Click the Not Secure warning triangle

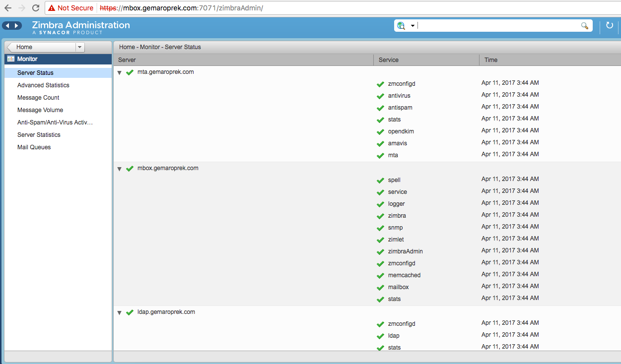click(x=51, y=8)
